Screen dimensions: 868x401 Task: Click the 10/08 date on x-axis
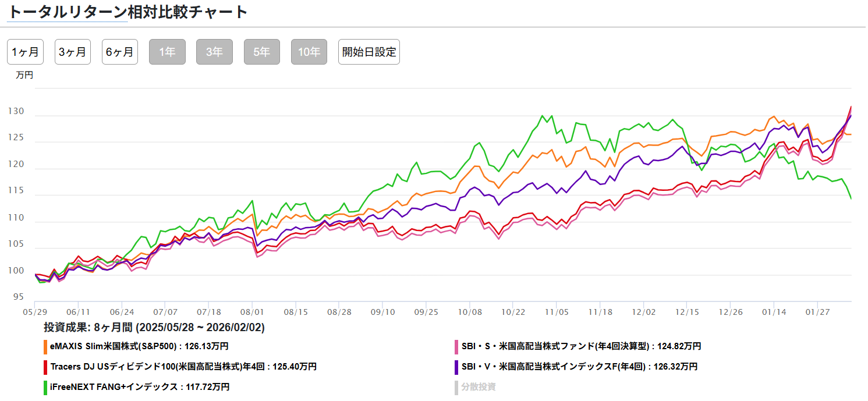click(470, 312)
